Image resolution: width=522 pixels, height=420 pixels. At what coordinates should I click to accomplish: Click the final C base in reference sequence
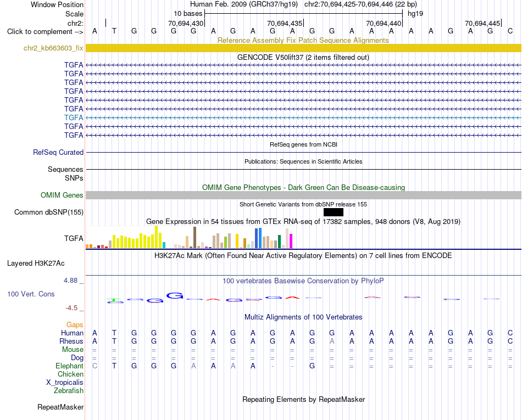[510, 31]
